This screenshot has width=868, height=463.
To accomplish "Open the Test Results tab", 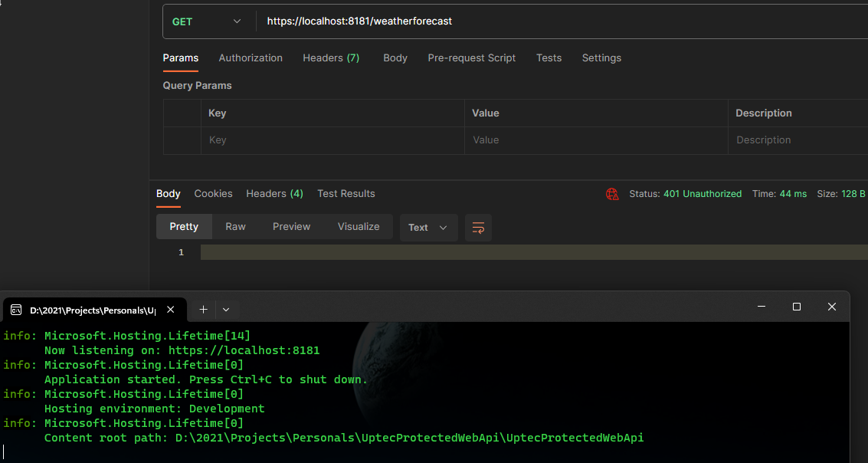I will (x=346, y=194).
